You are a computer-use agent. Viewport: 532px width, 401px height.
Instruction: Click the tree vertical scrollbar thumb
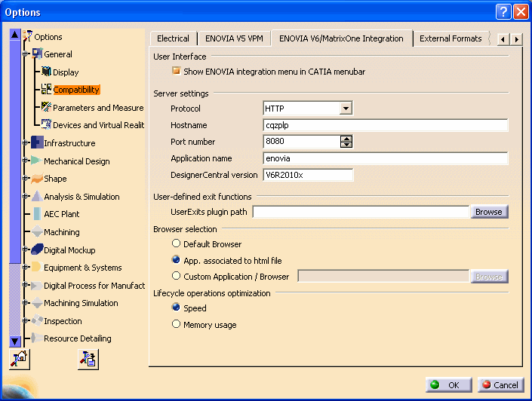(x=15, y=152)
